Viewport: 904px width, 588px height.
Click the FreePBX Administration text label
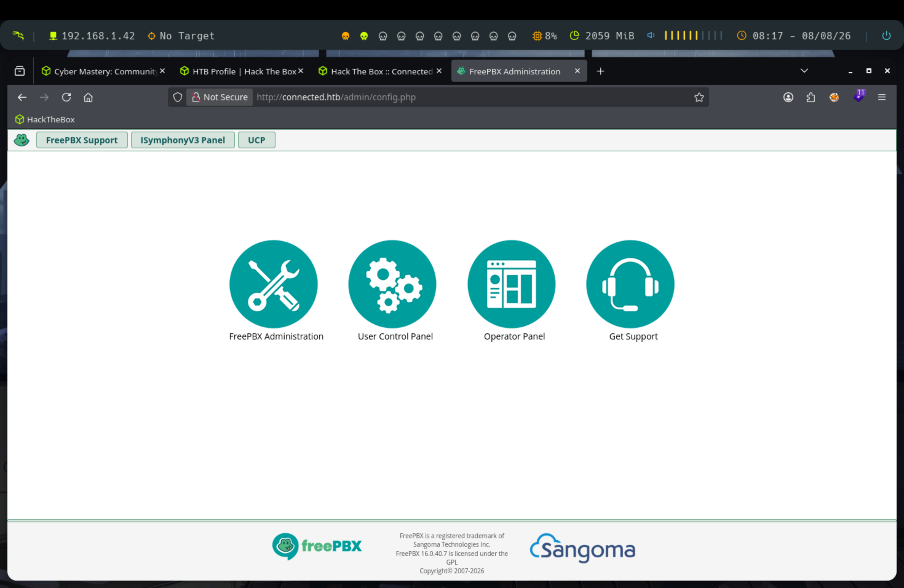276,336
